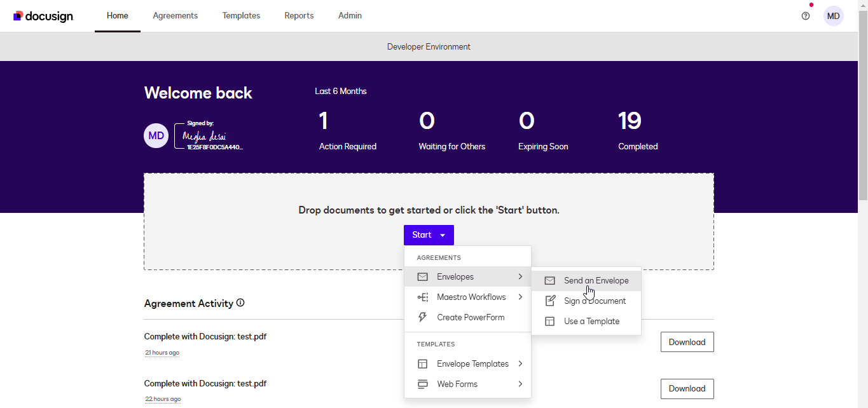Click the Sign a Document pen icon
The height and width of the screenshot is (408, 868).
coord(550,301)
